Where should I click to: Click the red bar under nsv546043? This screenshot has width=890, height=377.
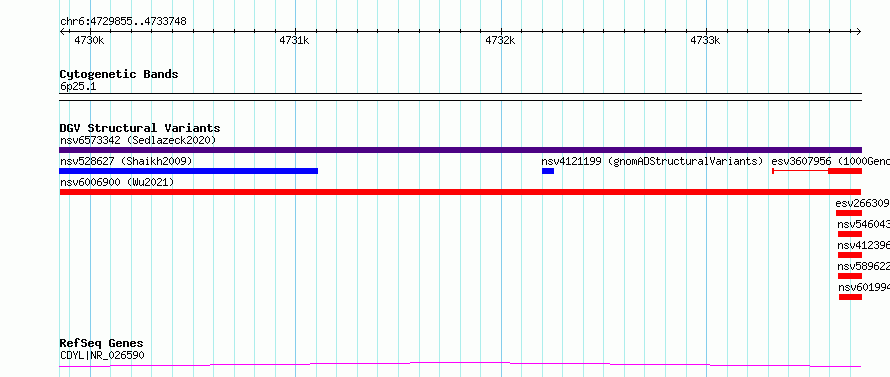click(850, 234)
